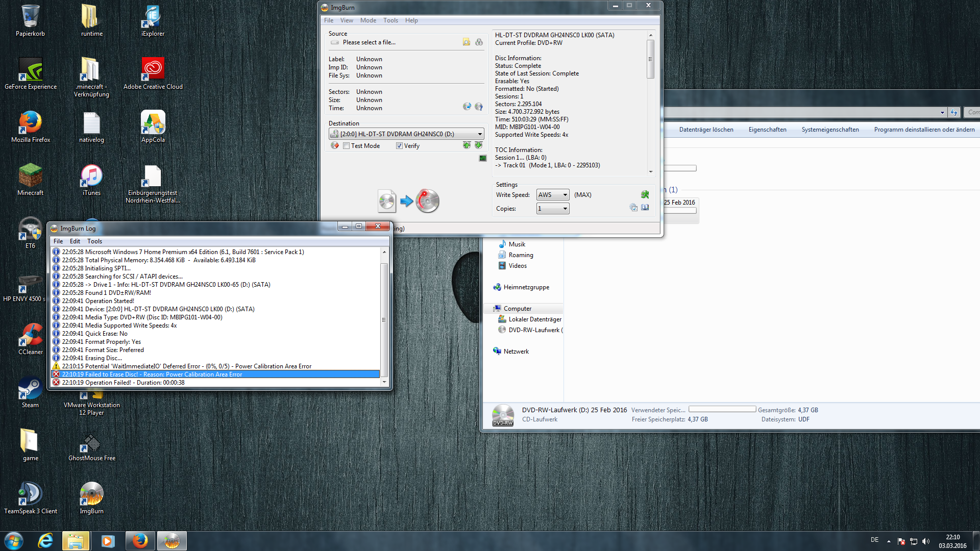Uncheck the Verify checkbox
This screenshot has height=551, width=980.
coord(399,146)
